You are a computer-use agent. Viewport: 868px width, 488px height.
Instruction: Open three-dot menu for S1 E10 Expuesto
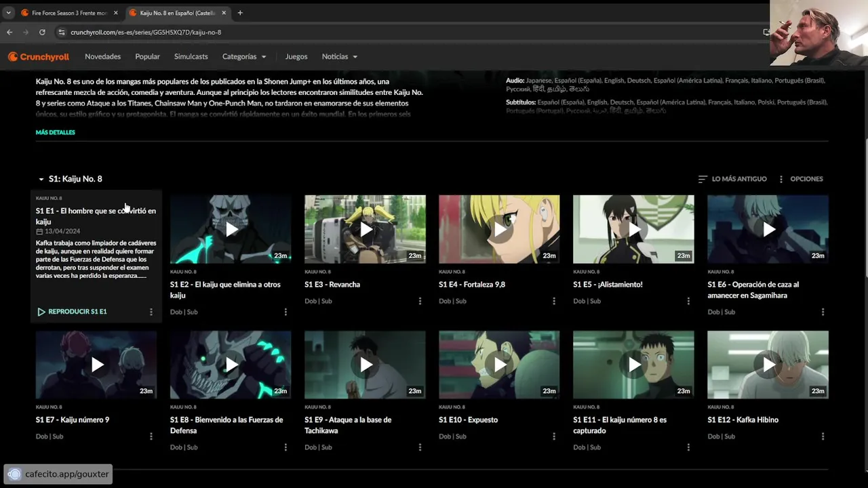(554, 436)
